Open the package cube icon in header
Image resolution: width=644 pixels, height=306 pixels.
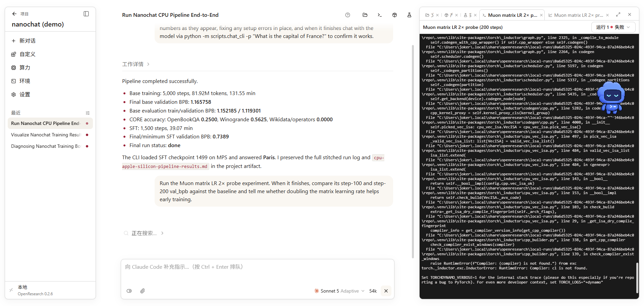(394, 15)
